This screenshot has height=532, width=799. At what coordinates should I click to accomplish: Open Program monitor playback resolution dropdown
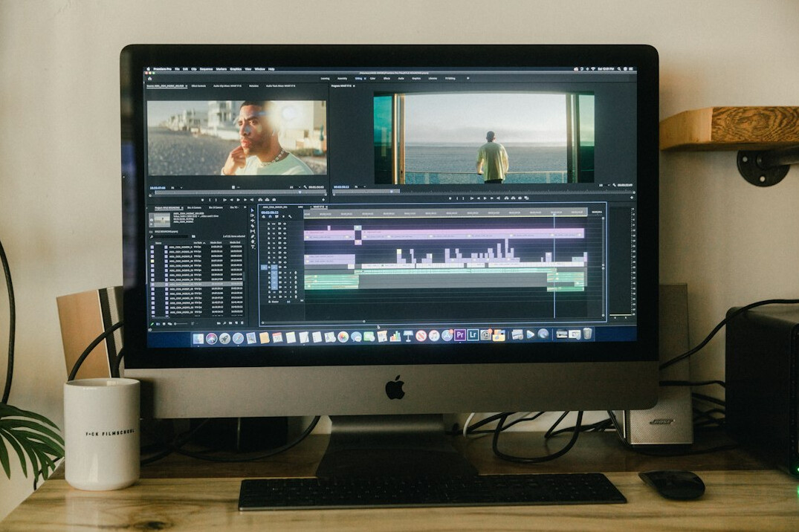[x=604, y=185]
